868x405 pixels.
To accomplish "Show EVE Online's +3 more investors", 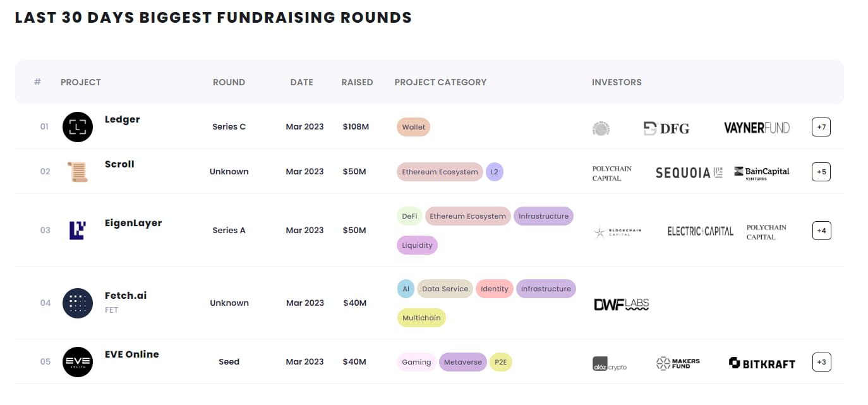I will click(821, 362).
